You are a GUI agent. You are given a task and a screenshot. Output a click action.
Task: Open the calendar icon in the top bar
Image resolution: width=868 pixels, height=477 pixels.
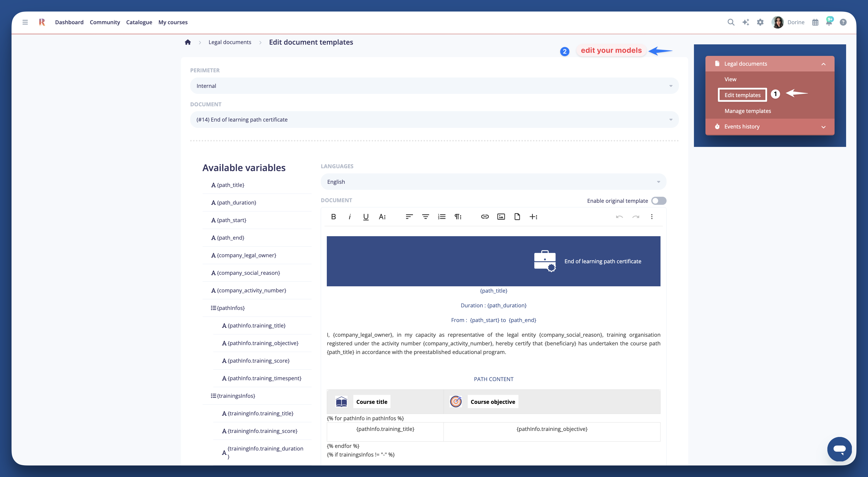pyautogui.click(x=816, y=22)
